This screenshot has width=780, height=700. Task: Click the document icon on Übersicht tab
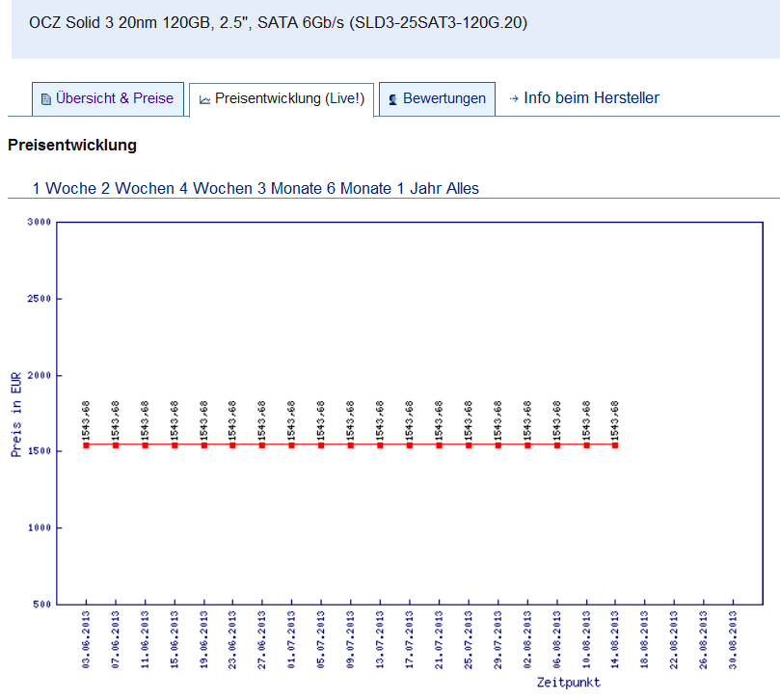tap(45, 99)
